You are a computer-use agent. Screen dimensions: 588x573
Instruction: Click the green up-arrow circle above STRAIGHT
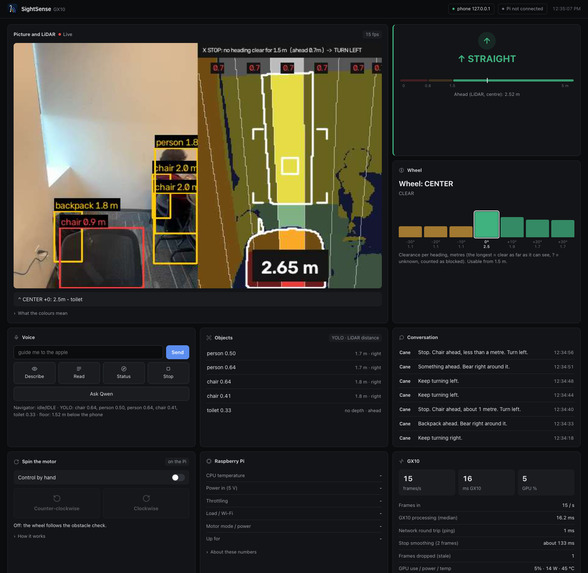click(487, 41)
